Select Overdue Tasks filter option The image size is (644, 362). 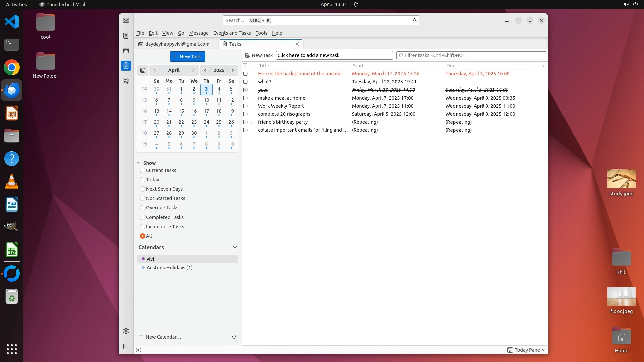point(143,208)
